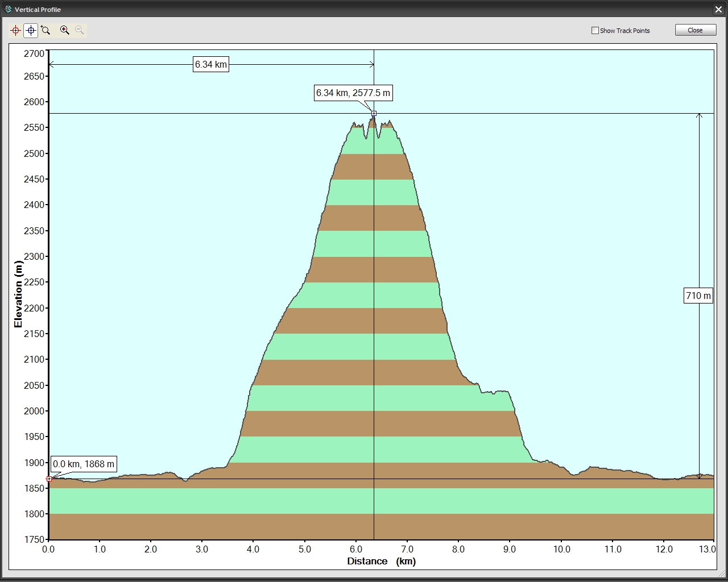Image resolution: width=728 pixels, height=582 pixels.
Task: Activate the zoom-to-area magnifier tool
Action: (x=46, y=31)
